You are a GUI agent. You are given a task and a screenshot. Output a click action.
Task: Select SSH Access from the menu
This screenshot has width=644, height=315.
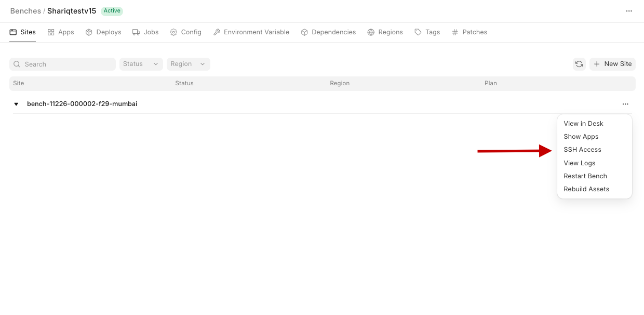click(582, 150)
